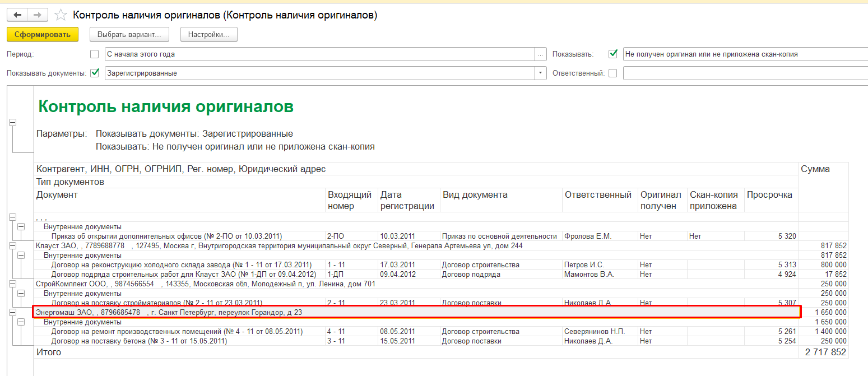
Task: Enable the Период checkbox
Action: click(x=94, y=54)
